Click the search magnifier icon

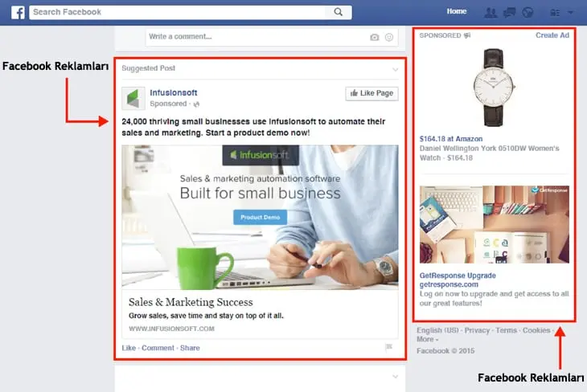(338, 12)
